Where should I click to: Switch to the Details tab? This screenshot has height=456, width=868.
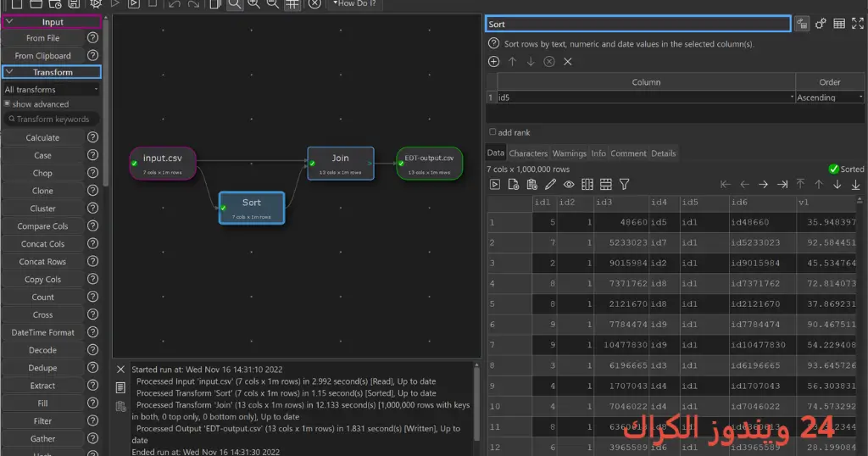(x=663, y=153)
